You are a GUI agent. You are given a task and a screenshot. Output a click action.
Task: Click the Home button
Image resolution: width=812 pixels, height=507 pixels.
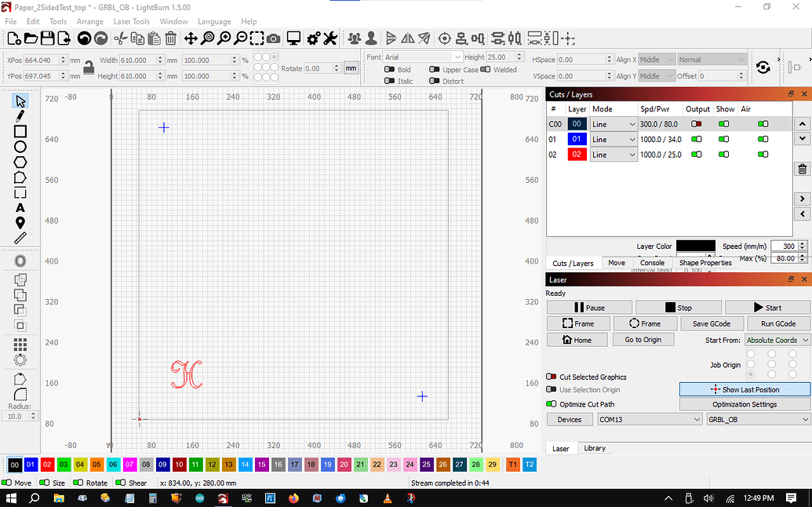[577, 340]
